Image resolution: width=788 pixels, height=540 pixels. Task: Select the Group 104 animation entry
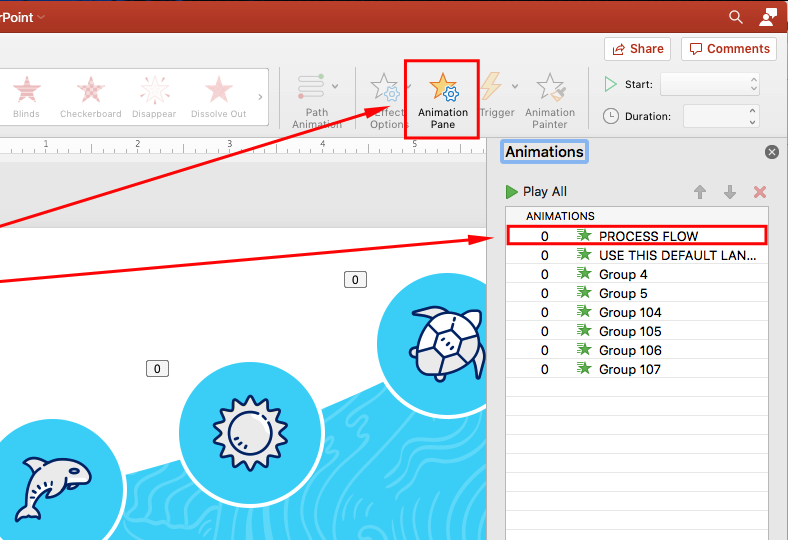630,312
